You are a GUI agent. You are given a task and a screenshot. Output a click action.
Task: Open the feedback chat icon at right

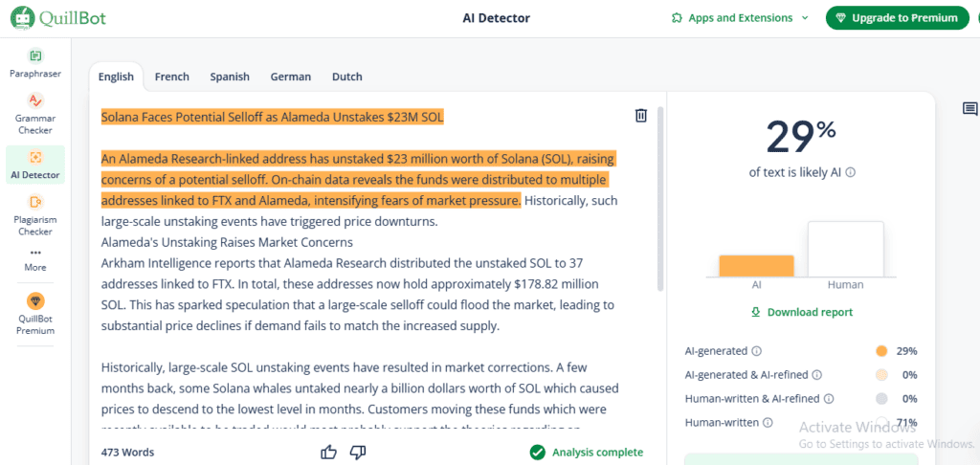[x=969, y=109]
